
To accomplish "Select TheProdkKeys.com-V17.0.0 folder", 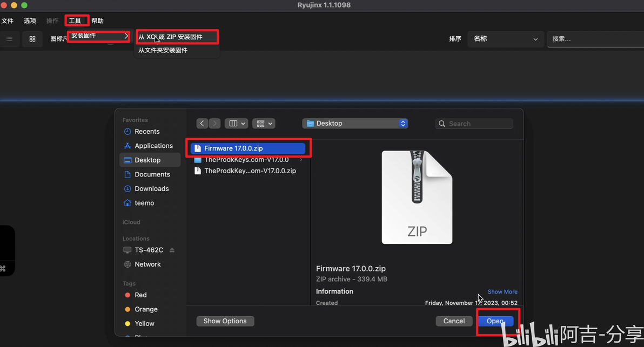I will 246,160.
